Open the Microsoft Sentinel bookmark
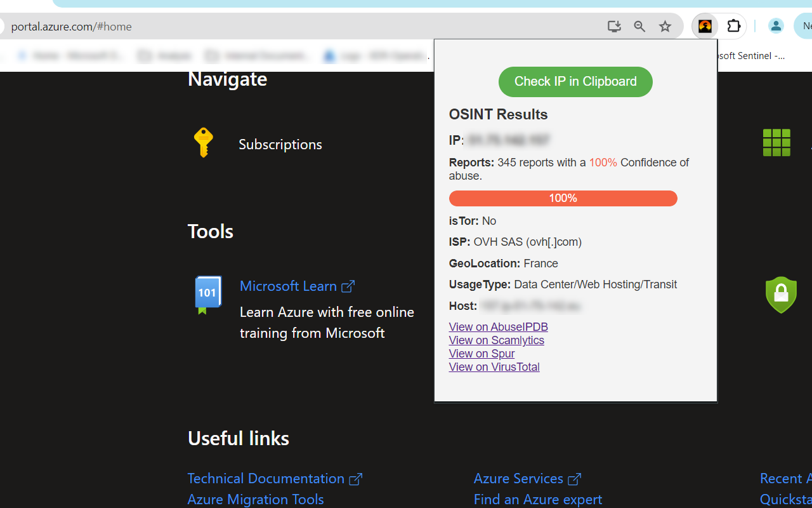 752,56
